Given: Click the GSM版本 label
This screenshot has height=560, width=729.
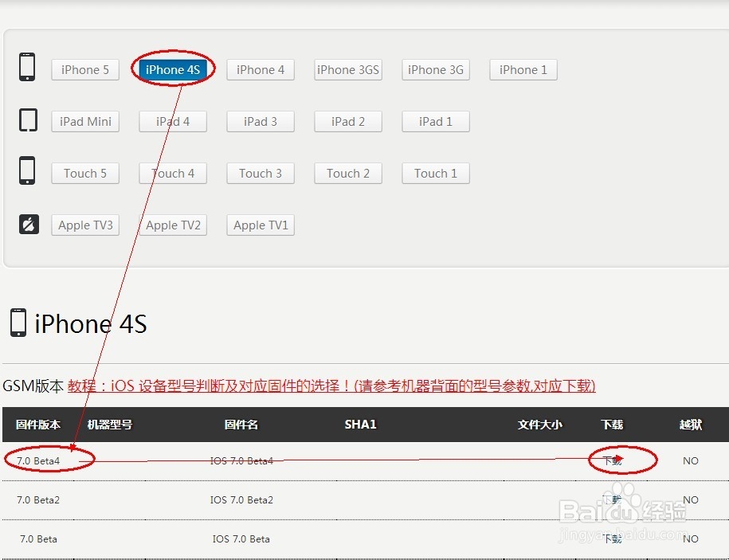Looking at the screenshot, I should (33, 386).
